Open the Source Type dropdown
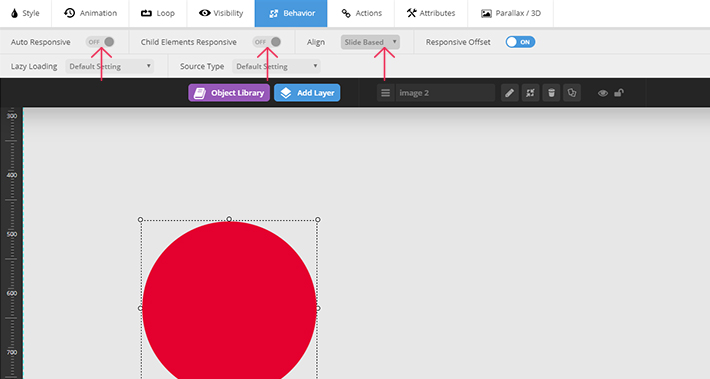 [277, 66]
